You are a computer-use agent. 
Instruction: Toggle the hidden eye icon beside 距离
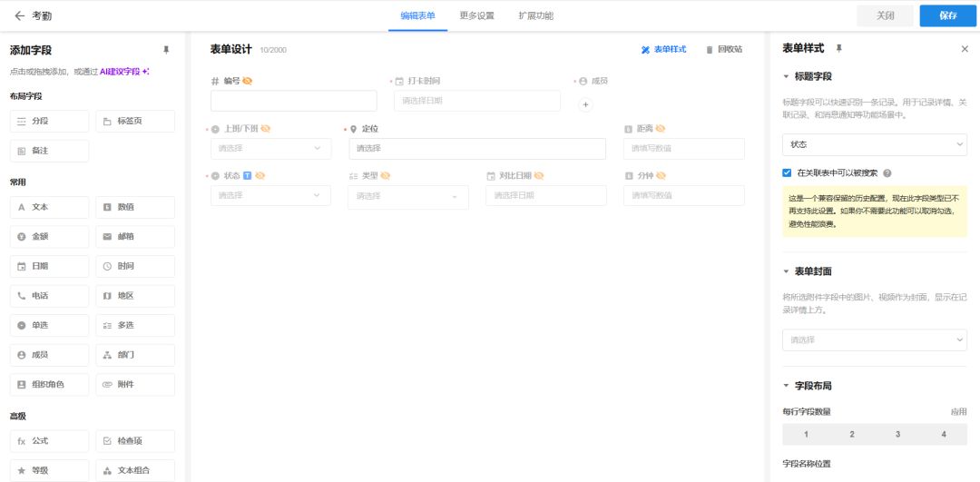pyautogui.click(x=661, y=129)
